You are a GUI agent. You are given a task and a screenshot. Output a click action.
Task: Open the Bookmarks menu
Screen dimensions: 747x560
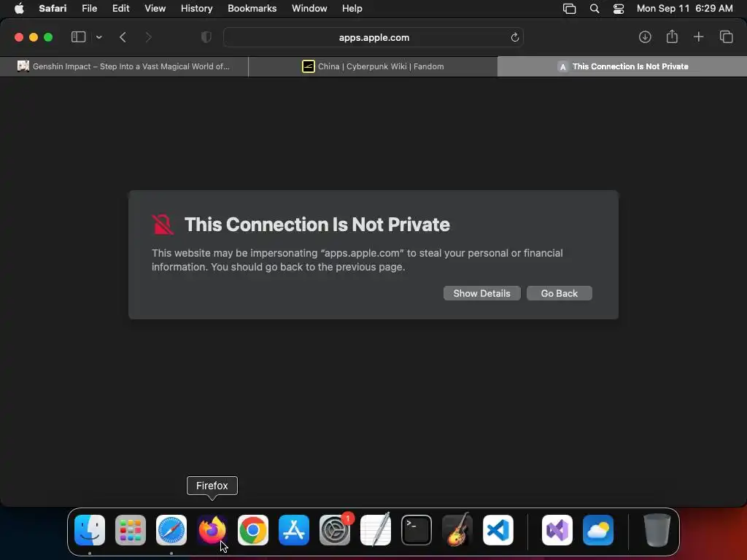tap(252, 9)
